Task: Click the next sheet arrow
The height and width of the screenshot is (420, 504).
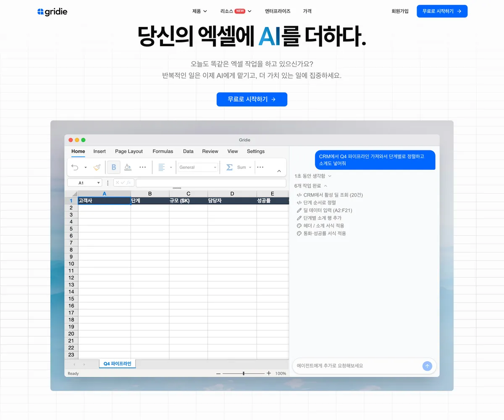Action: pos(84,364)
